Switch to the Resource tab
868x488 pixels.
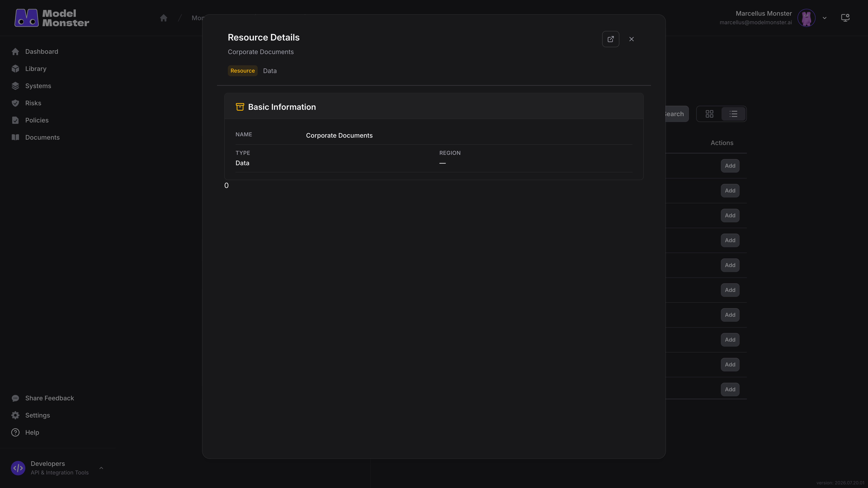243,71
